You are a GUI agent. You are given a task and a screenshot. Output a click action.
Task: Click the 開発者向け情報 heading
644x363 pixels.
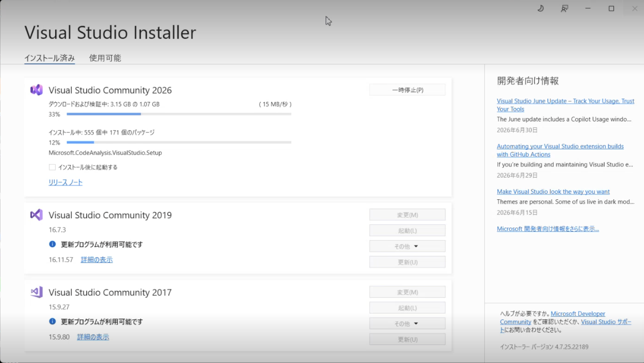(x=528, y=81)
